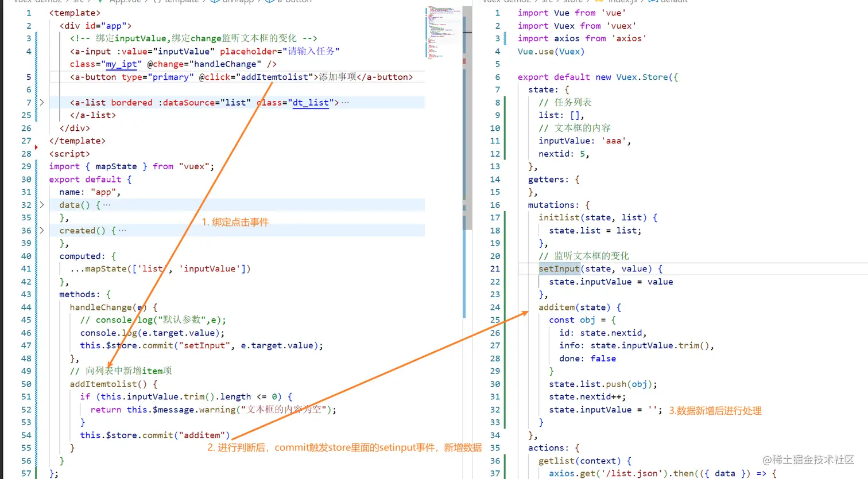Click 'state.inputValue = value' line
The image size is (868, 479).
[611, 282]
